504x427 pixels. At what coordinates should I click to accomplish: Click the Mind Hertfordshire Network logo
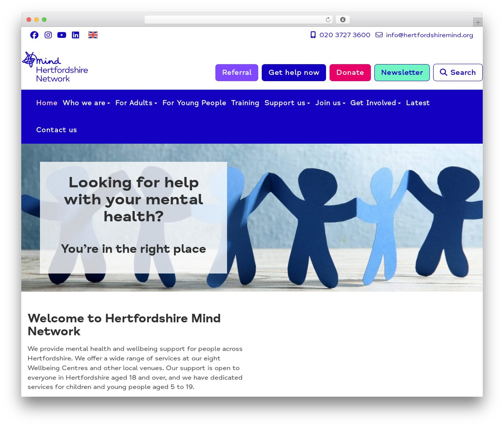click(55, 67)
